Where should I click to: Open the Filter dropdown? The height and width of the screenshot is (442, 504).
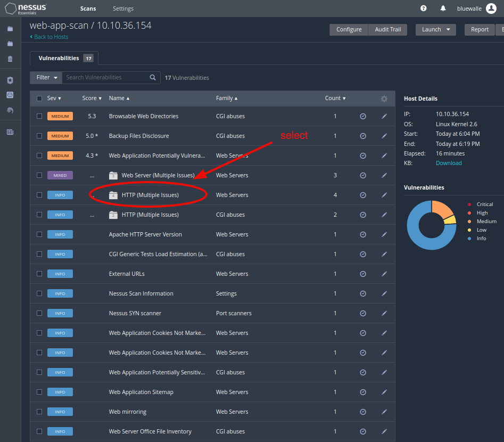(45, 77)
